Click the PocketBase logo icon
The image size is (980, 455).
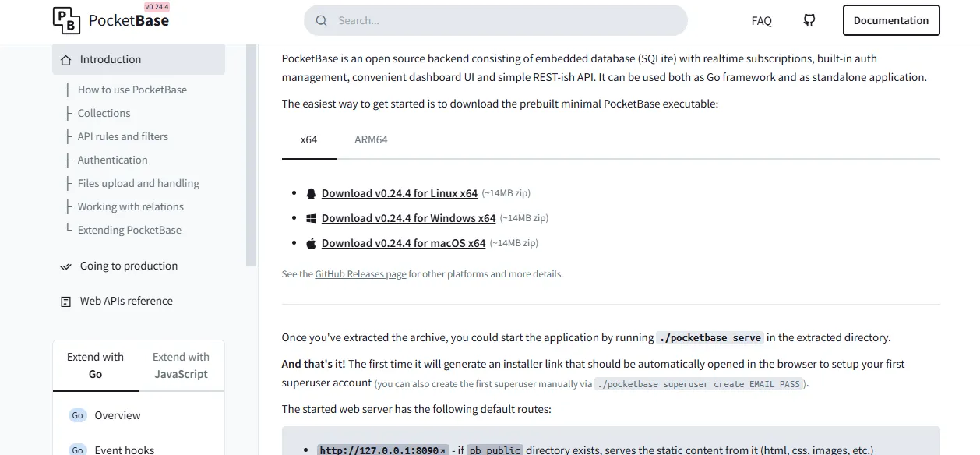tap(66, 21)
